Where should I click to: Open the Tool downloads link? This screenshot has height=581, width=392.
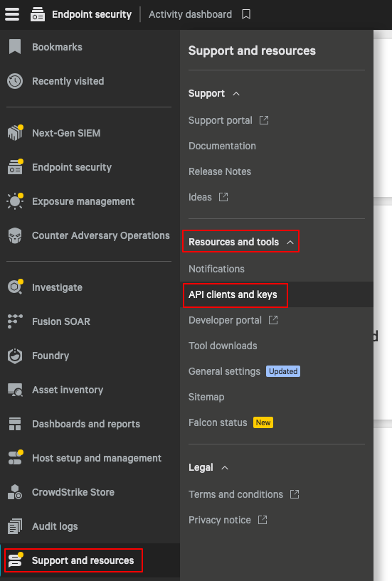[x=223, y=346]
